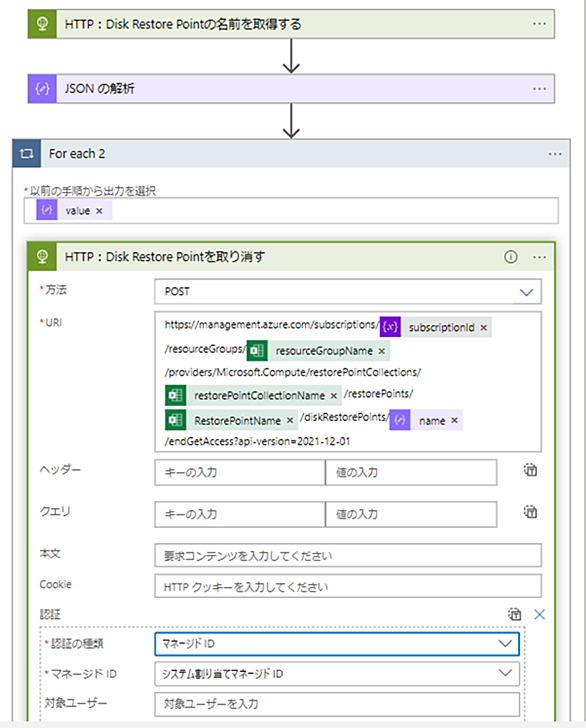
Task: Remove the value token from For each
Action: click(x=99, y=211)
